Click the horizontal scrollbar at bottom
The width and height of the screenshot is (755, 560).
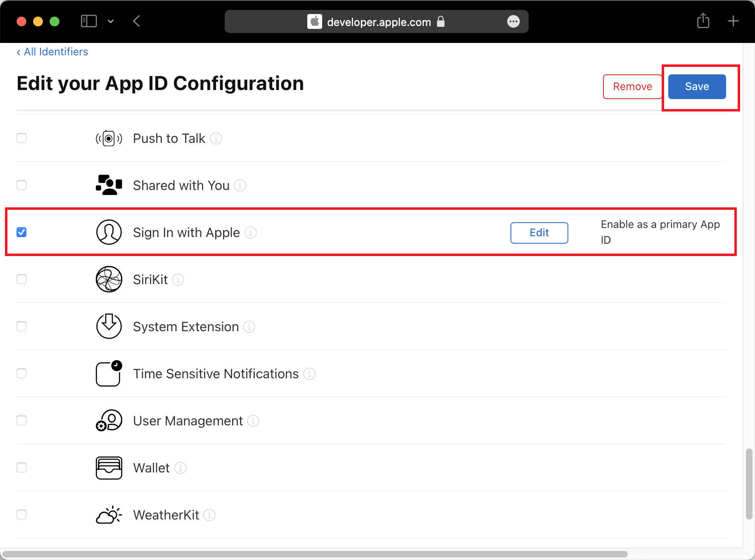click(x=315, y=554)
